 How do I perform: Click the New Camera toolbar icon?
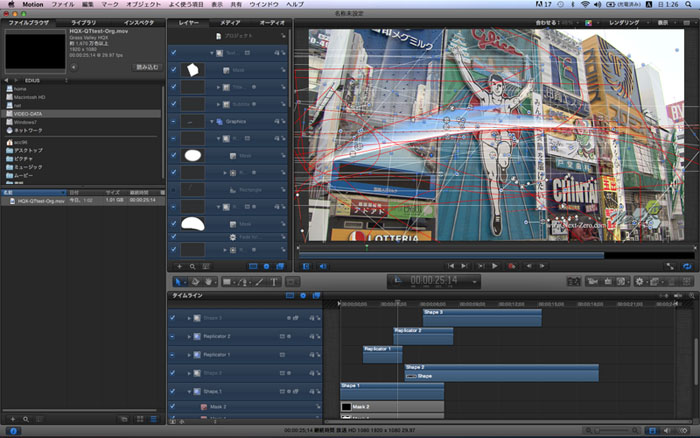pos(592,282)
